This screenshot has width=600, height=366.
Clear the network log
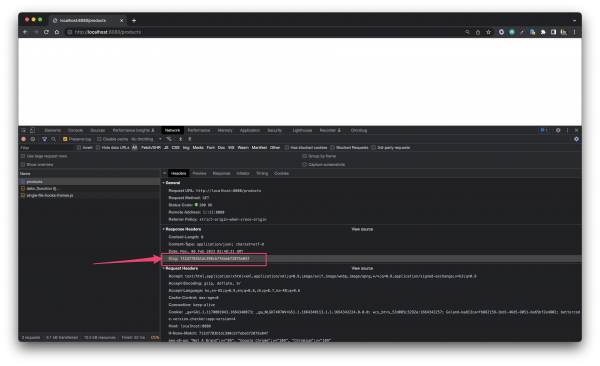(33, 139)
